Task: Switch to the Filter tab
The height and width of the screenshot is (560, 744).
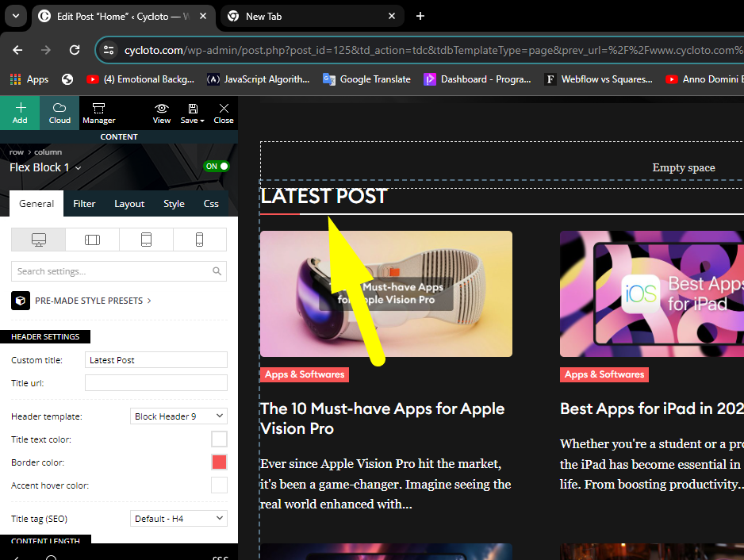Action: coord(84,204)
